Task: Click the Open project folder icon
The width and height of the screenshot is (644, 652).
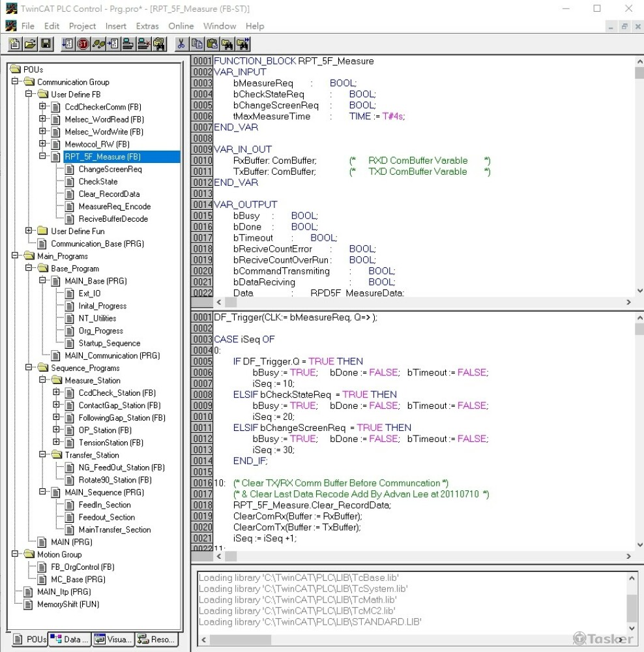Action: 30,44
